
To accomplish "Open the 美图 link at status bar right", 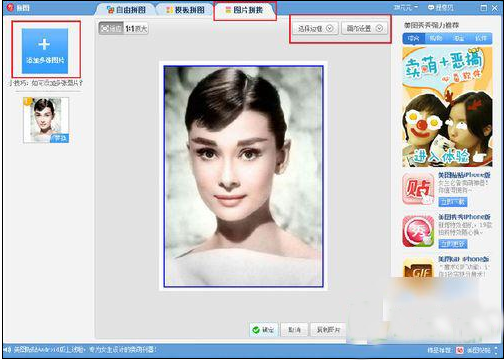I will click(x=478, y=350).
